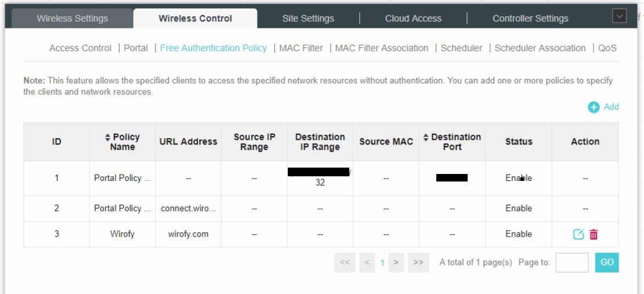Delete the Wirofy policy with trash icon
The image size is (644, 294).
coord(594,234)
